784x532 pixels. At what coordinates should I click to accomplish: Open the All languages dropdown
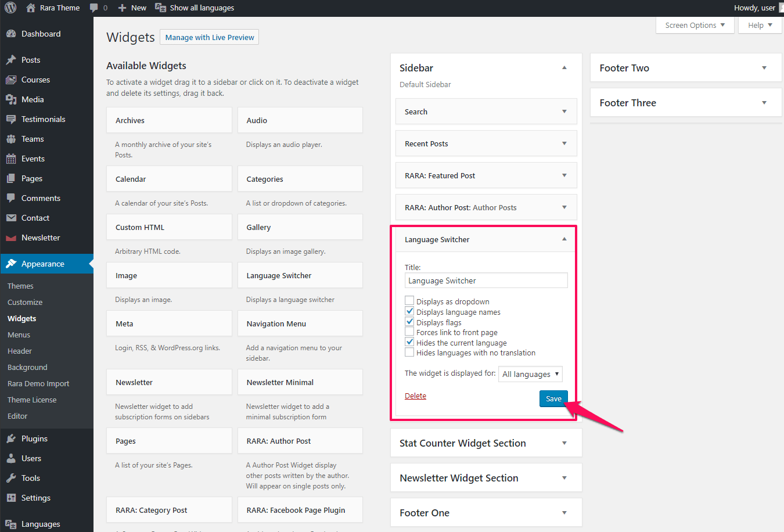530,374
